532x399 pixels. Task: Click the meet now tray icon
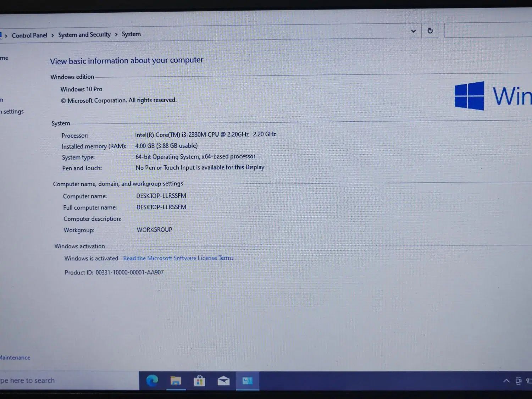pos(518,381)
